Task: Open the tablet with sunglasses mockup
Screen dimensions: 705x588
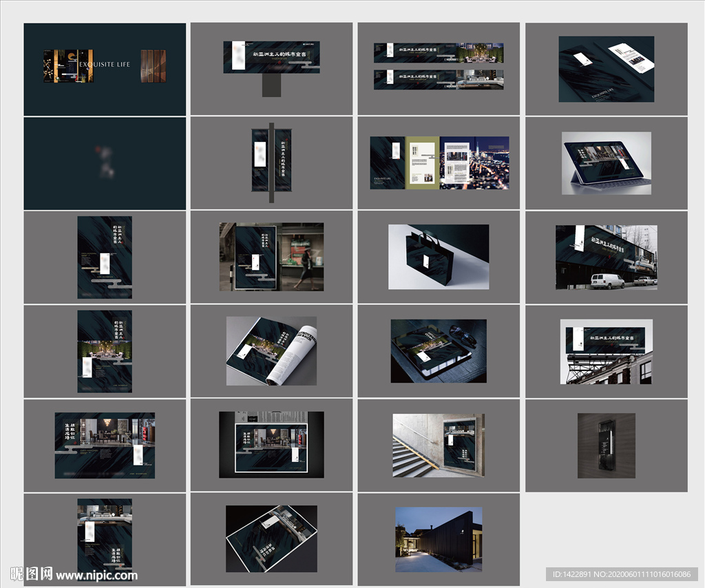Action: [439, 351]
